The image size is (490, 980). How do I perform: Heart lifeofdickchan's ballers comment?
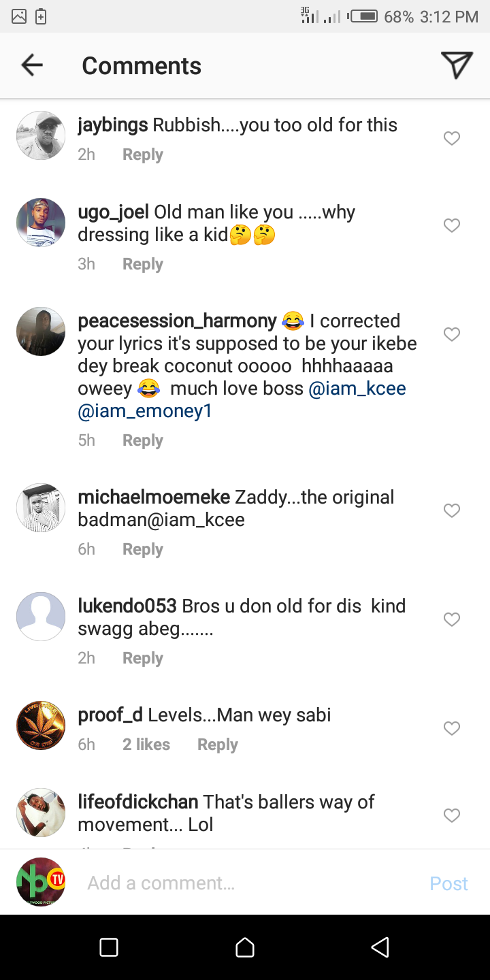[452, 815]
